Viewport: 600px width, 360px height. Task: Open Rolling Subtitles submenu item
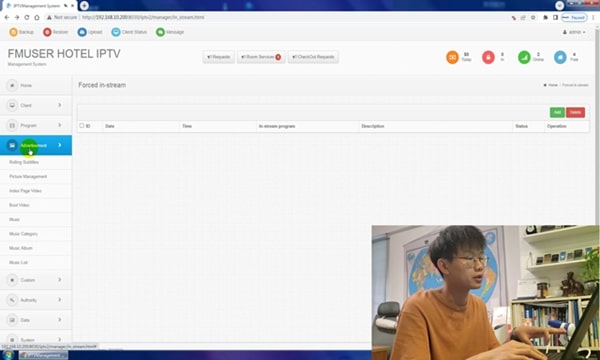click(x=24, y=162)
